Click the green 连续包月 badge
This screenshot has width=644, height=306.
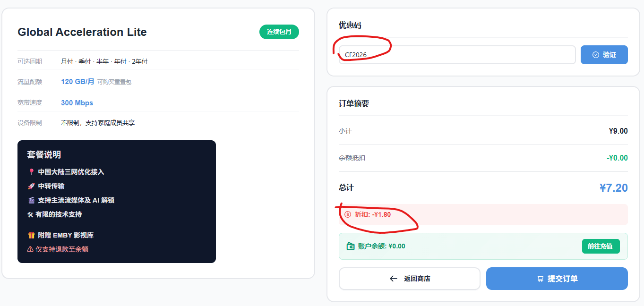(279, 32)
